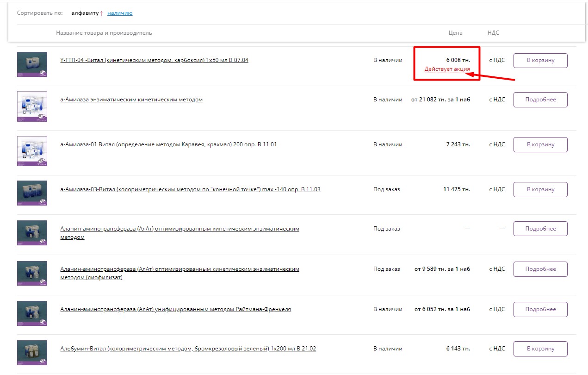The image size is (588, 375).
Task: Add а-Амилаза-01 Витал to cart
Action: coord(540,144)
